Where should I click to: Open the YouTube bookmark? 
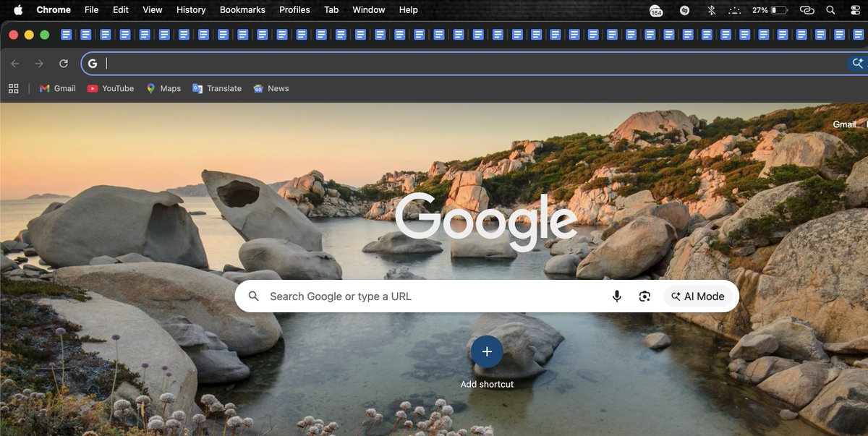pos(111,88)
